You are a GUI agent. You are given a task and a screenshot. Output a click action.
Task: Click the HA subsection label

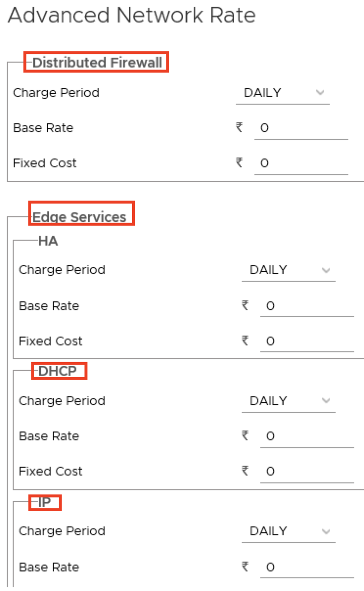(x=48, y=241)
